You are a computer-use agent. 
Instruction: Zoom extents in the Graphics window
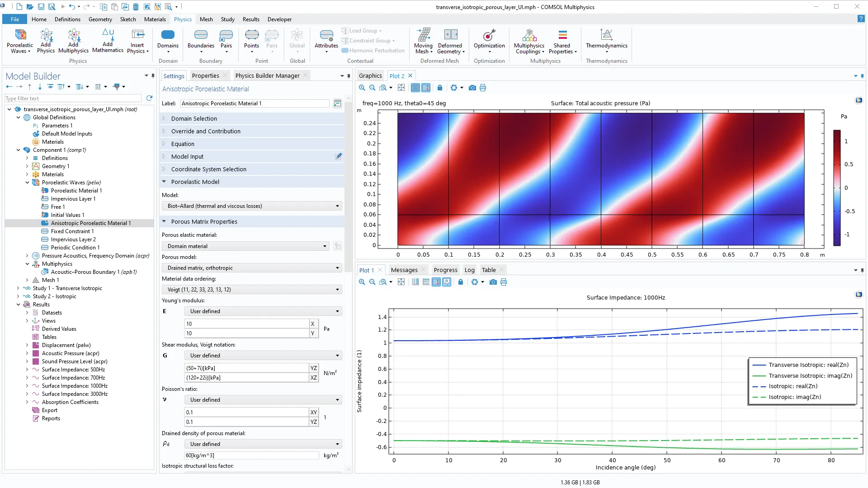click(x=401, y=88)
